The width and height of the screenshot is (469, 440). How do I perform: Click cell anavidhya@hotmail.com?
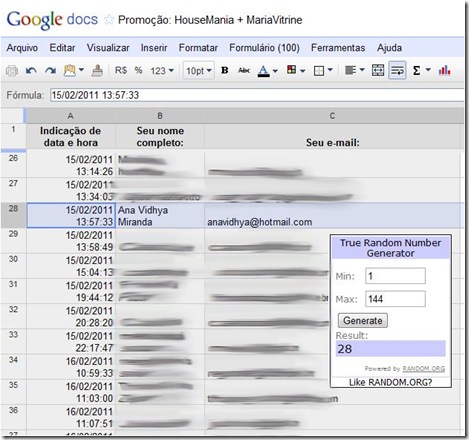coord(333,216)
